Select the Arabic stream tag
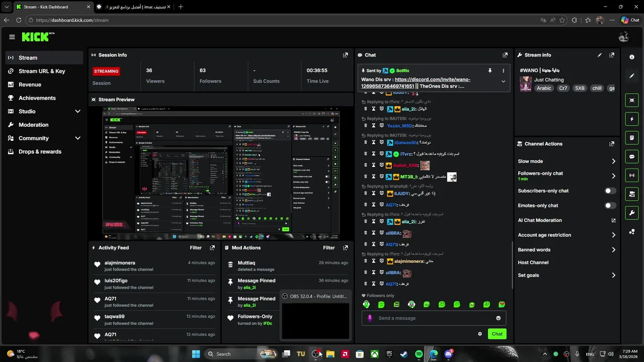Image resolution: width=644 pixels, height=362 pixels. tap(544, 88)
